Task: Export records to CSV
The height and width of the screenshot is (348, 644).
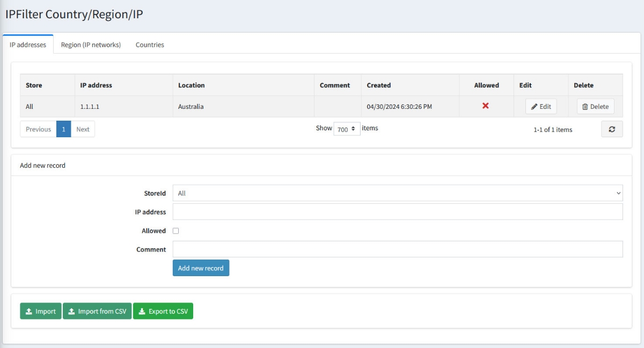Action: [x=163, y=312]
